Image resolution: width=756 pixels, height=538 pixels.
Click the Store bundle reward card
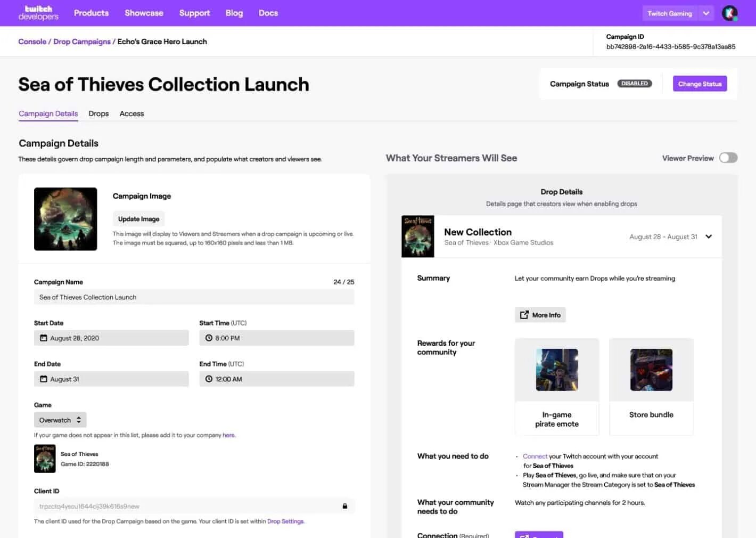[651, 387]
